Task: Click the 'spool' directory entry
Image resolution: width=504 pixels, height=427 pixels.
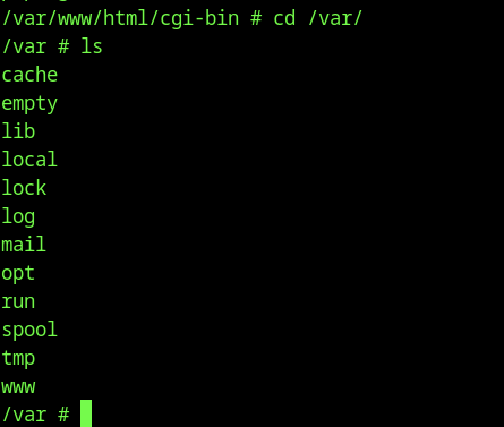Action: (29, 330)
